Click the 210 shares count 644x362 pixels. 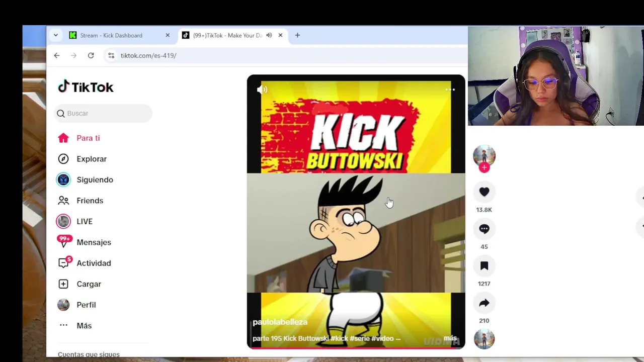click(484, 321)
